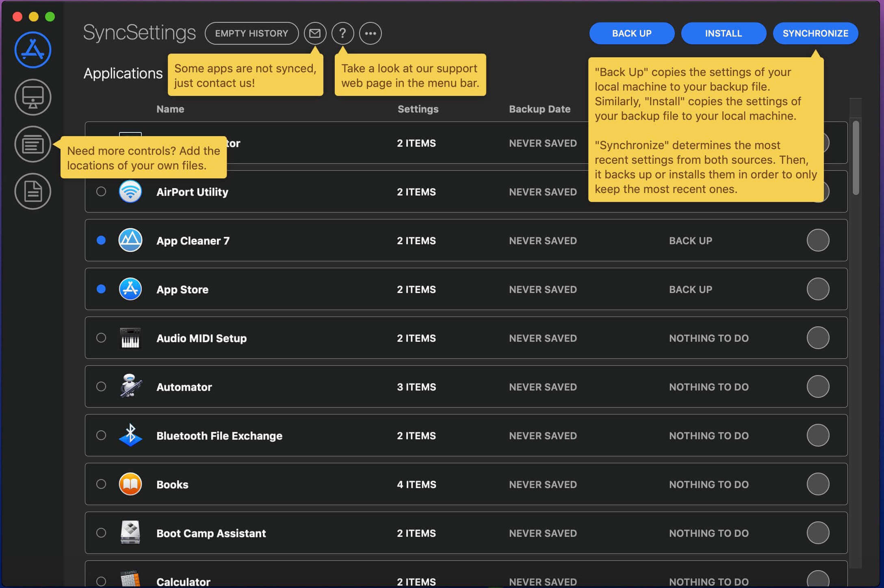Click the Boot Camp Assistant status circle
This screenshot has width=884, height=588.
click(818, 533)
